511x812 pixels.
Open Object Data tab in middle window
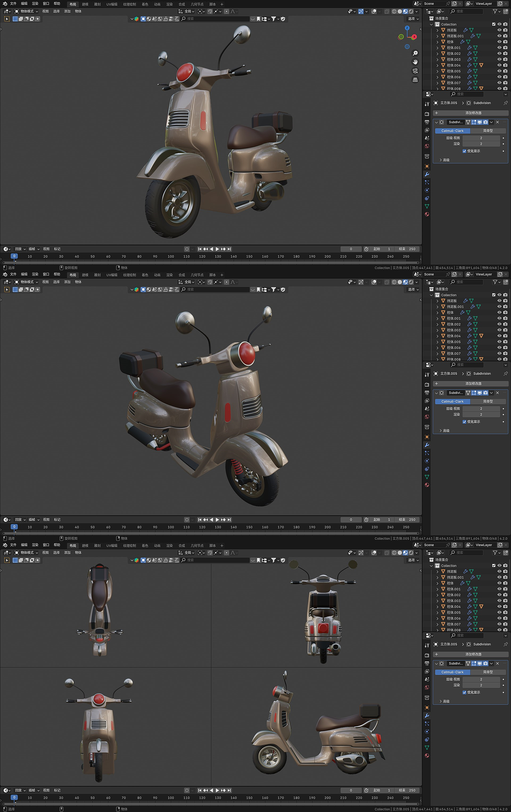coord(427,477)
